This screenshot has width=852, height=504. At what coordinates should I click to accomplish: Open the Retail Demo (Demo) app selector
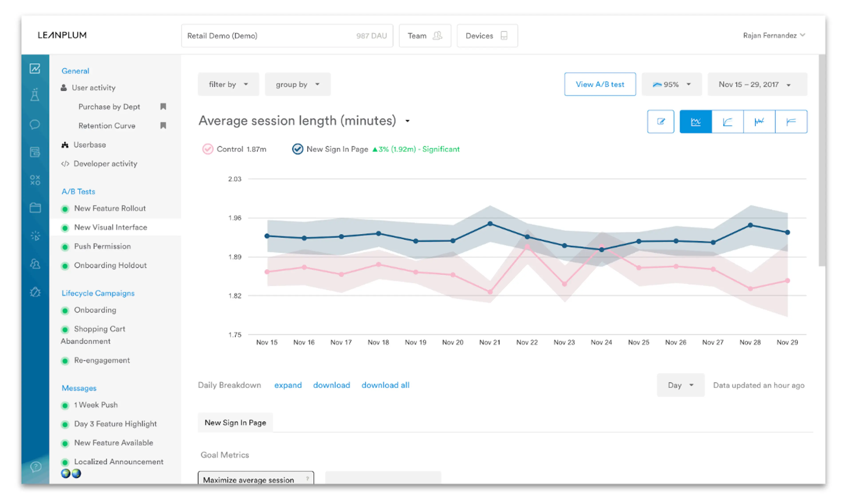click(x=287, y=36)
